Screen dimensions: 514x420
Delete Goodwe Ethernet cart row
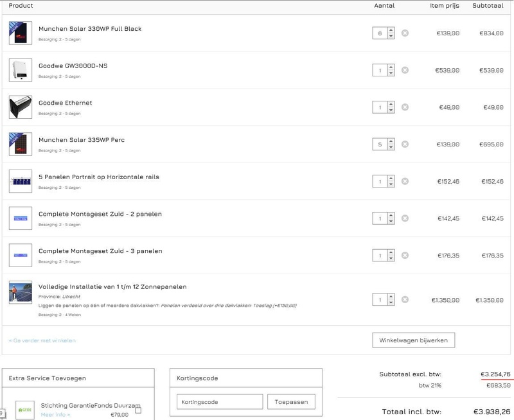(x=405, y=107)
